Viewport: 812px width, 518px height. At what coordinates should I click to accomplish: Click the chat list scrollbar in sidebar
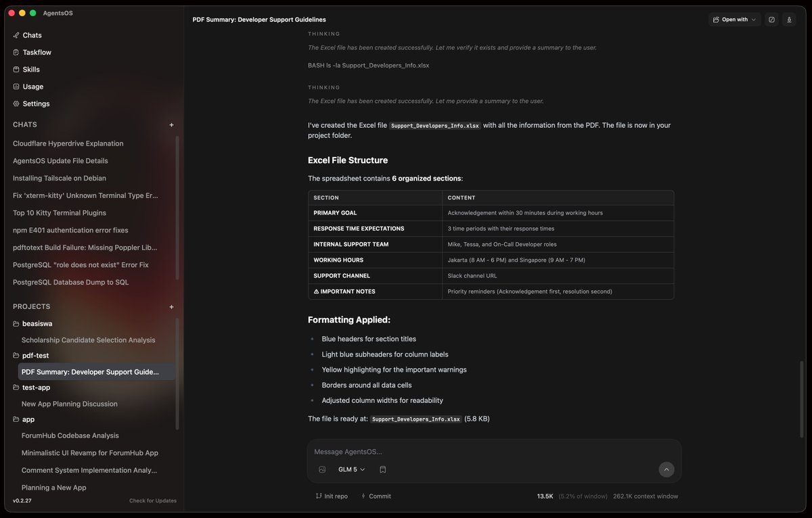click(x=178, y=208)
